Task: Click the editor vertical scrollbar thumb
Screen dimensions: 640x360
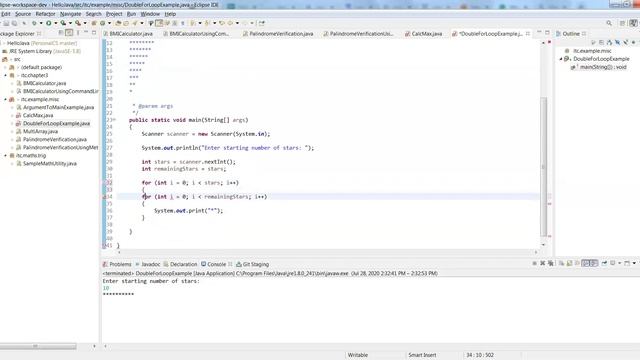Action: (544, 167)
